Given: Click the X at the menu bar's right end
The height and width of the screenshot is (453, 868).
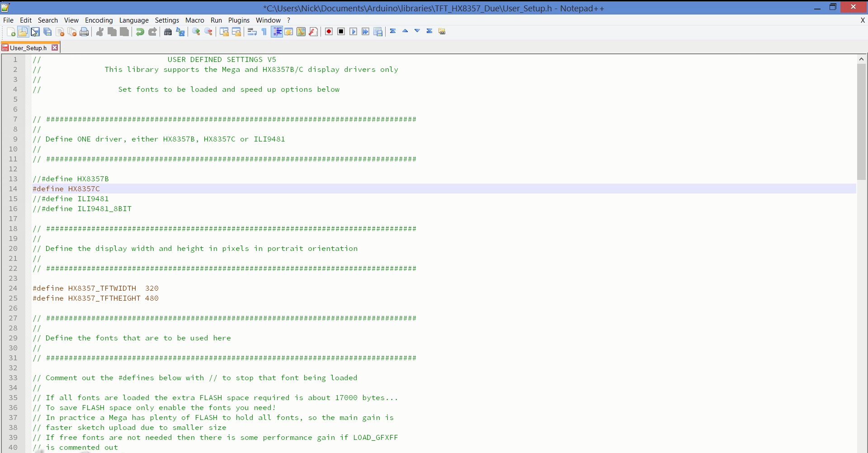Looking at the screenshot, I should tap(863, 20).
